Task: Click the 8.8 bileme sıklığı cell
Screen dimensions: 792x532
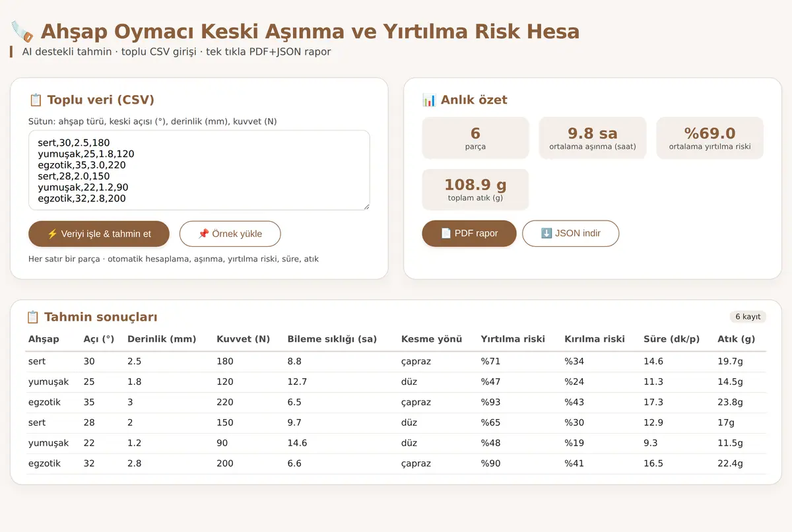Action: tap(294, 361)
